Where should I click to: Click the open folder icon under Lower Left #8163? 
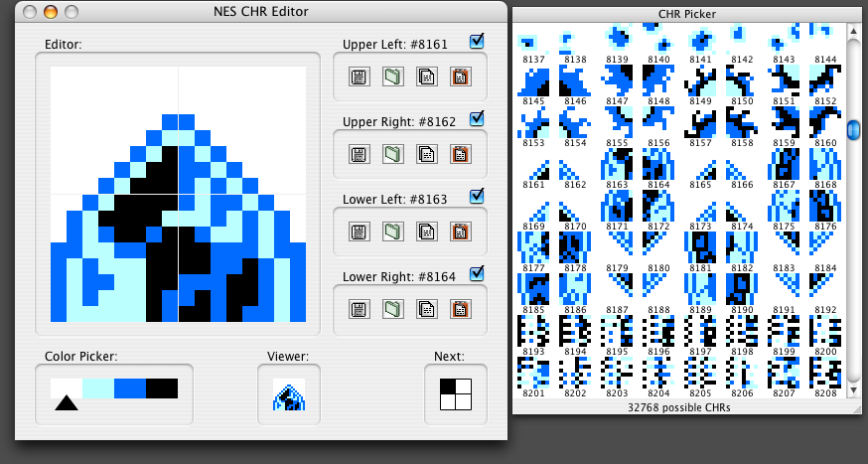(392, 232)
